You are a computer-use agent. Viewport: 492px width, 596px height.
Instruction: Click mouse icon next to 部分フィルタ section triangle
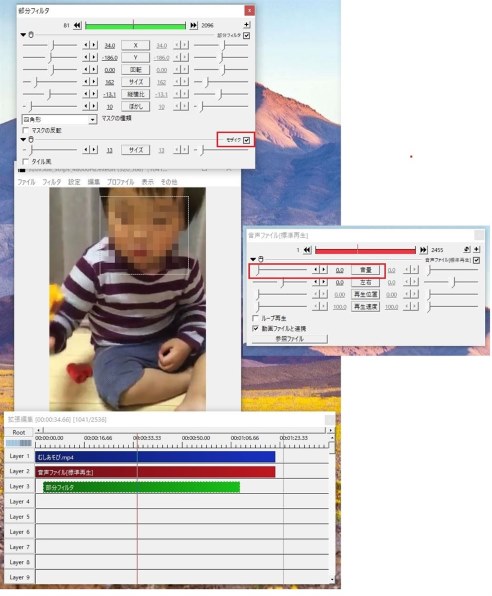31,35
